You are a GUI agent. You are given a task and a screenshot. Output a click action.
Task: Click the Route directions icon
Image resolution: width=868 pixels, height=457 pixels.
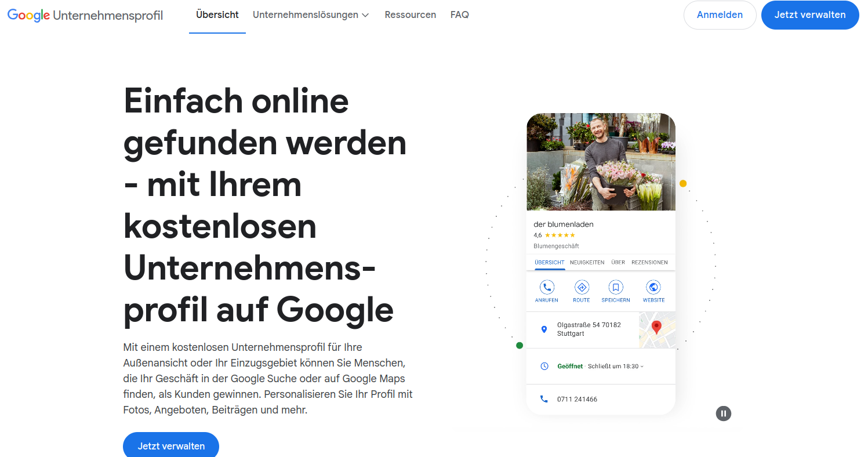pyautogui.click(x=582, y=287)
